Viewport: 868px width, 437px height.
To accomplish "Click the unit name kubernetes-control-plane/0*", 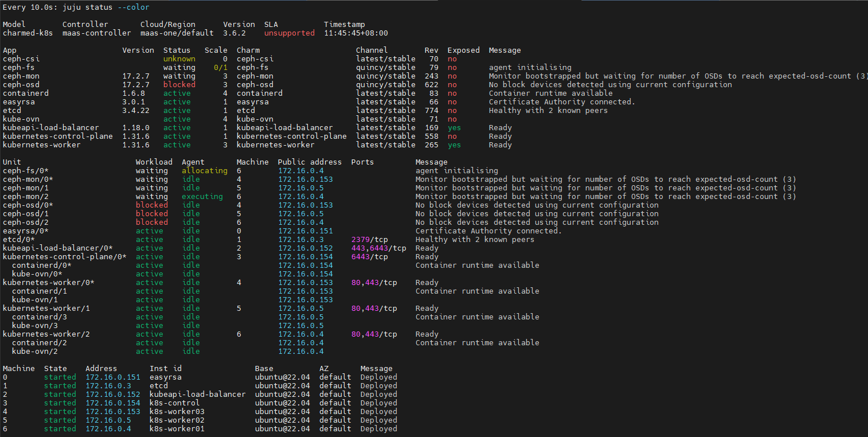I will [x=65, y=256].
